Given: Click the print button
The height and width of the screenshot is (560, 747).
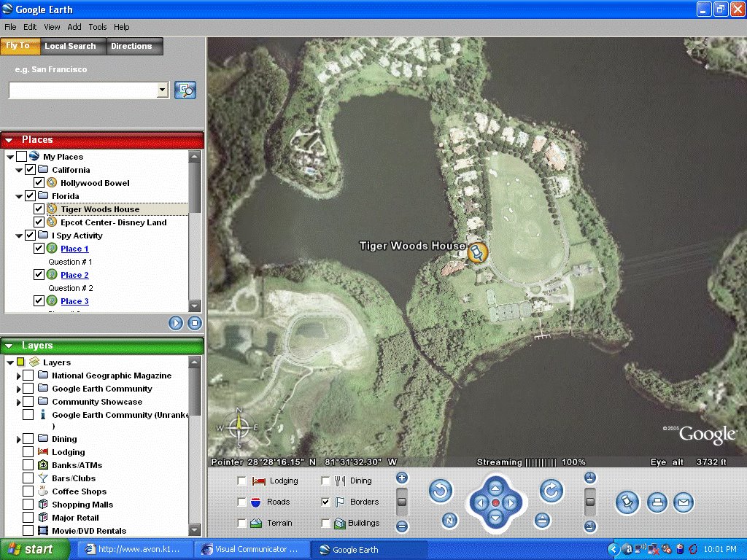Looking at the screenshot, I should [x=657, y=502].
